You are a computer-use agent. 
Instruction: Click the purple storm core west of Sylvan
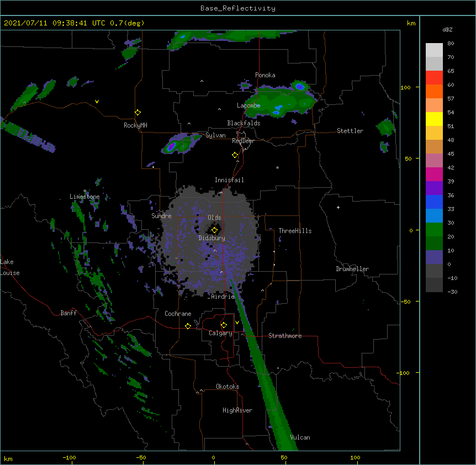[x=171, y=146]
